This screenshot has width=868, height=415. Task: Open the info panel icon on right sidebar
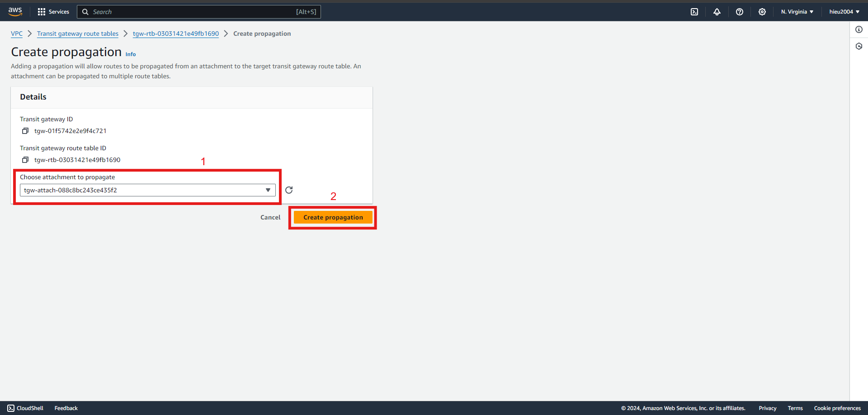tap(859, 29)
